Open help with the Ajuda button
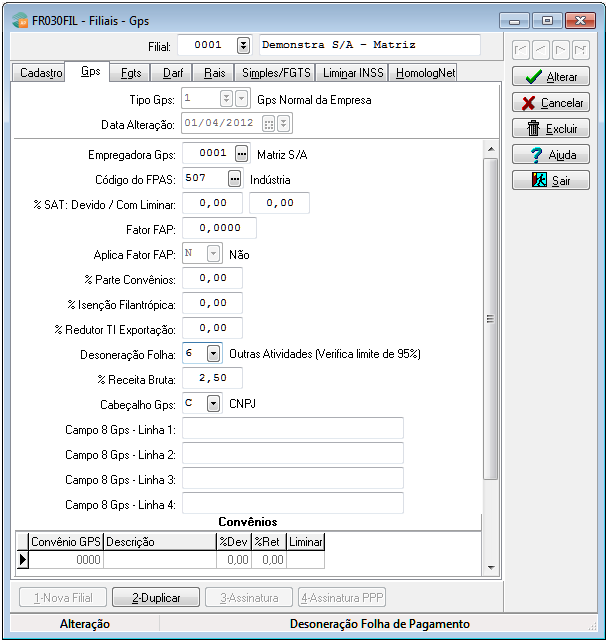Screen dimensions: 608x642 551,154
